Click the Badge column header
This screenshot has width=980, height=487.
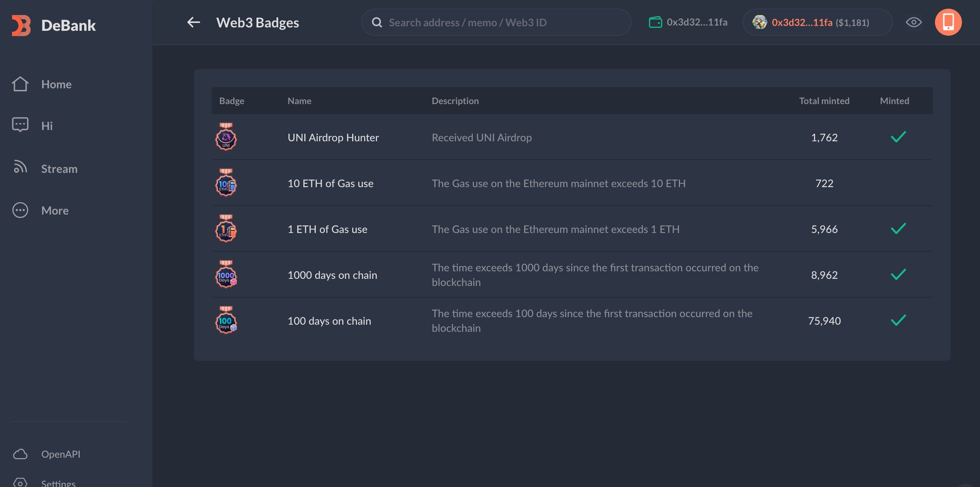tap(232, 101)
